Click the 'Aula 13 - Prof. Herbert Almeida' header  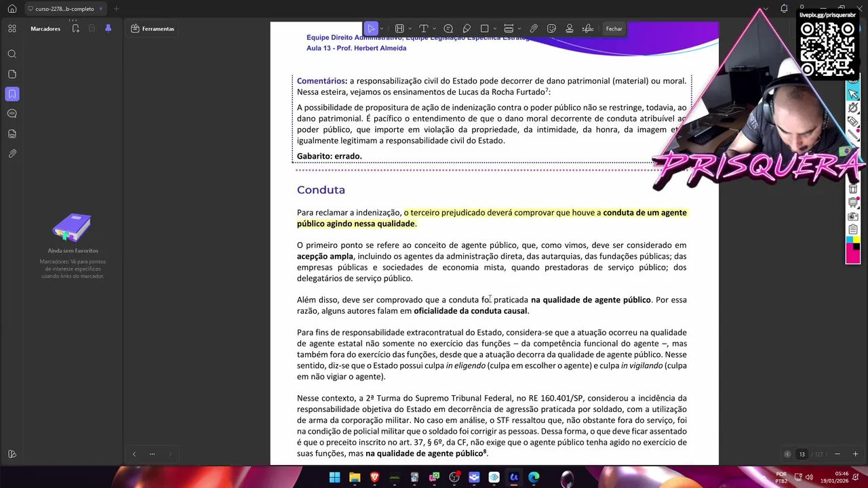pyautogui.click(x=356, y=48)
